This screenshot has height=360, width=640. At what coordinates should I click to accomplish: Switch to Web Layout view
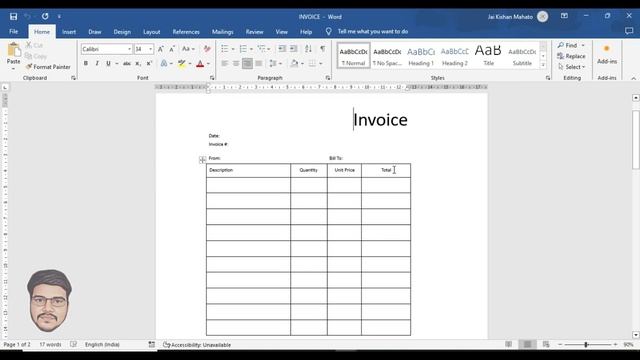click(546, 344)
